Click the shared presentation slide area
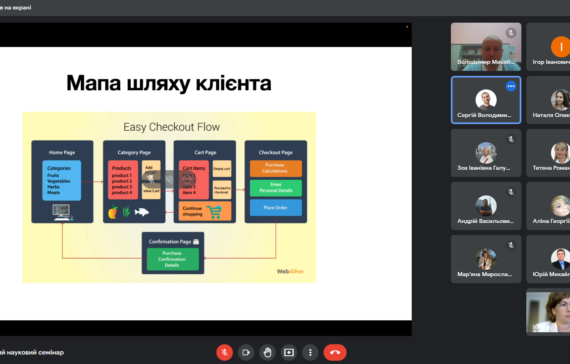 coord(206,183)
